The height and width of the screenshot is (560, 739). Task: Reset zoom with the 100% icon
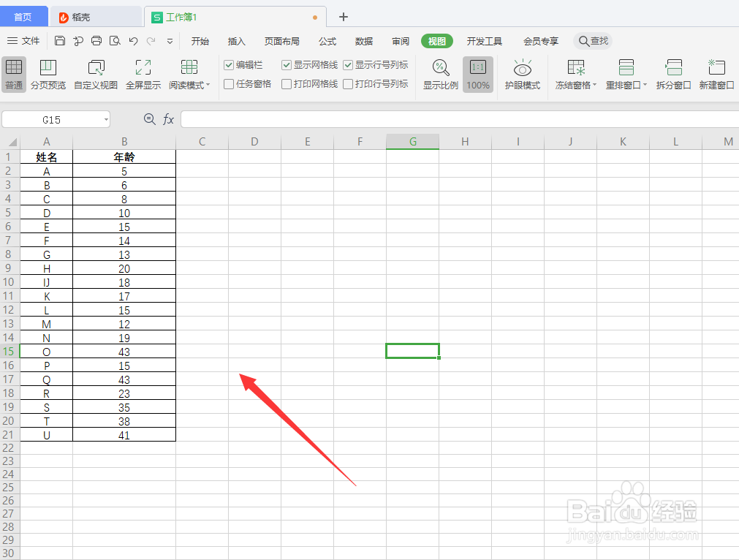[x=477, y=74]
